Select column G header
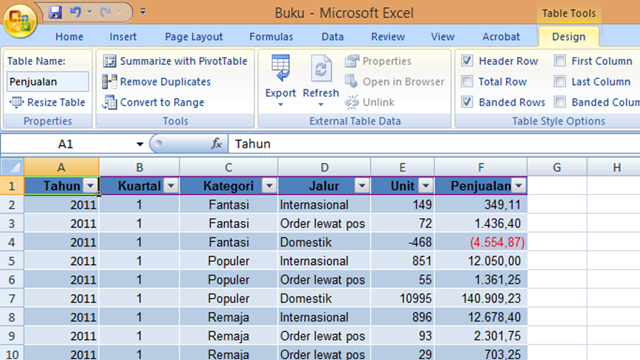The height and width of the screenshot is (360, 640). click(x=557, y=167)
